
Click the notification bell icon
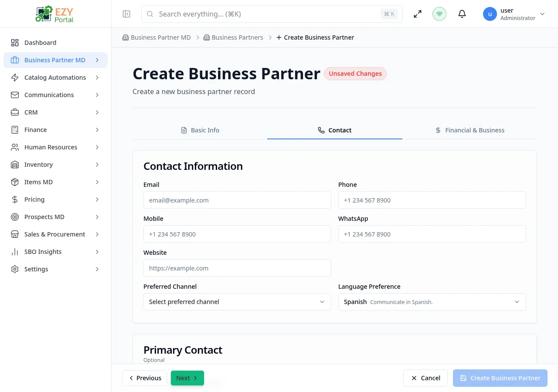(462, 14)
